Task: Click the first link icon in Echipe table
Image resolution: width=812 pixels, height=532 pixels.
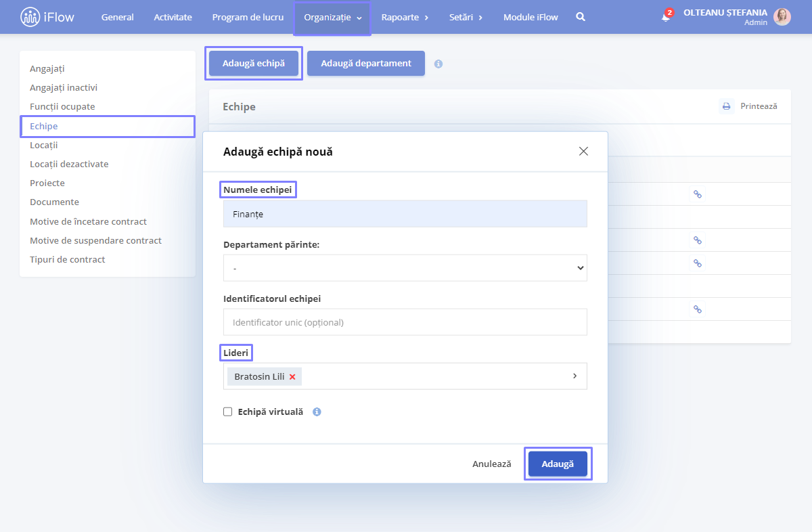Action: coord(698,194)
